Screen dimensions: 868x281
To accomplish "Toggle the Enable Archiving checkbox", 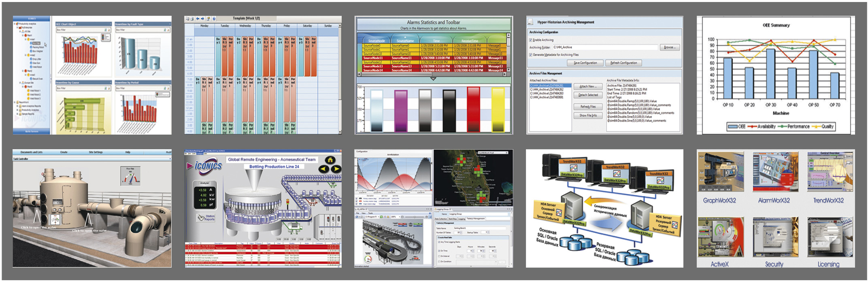I will coord(531,40).
